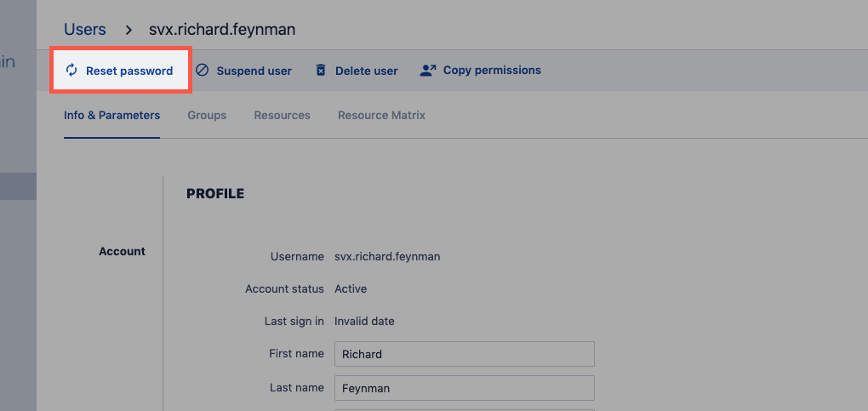868x411 pixels.
Task: Click the Last name field containing Feynman
Action: tap(464, 388)
